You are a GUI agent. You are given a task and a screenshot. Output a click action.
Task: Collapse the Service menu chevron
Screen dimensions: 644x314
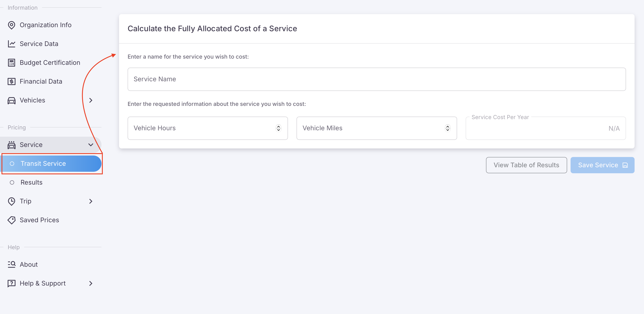[91, 145]
